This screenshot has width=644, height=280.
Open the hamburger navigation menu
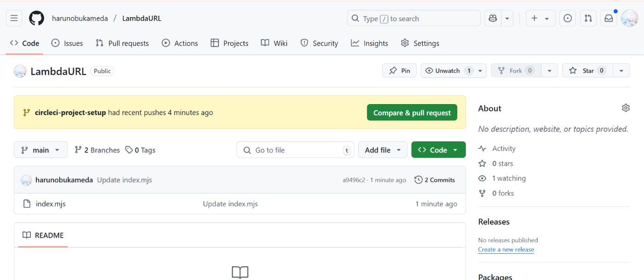click(x=14, y=18)
